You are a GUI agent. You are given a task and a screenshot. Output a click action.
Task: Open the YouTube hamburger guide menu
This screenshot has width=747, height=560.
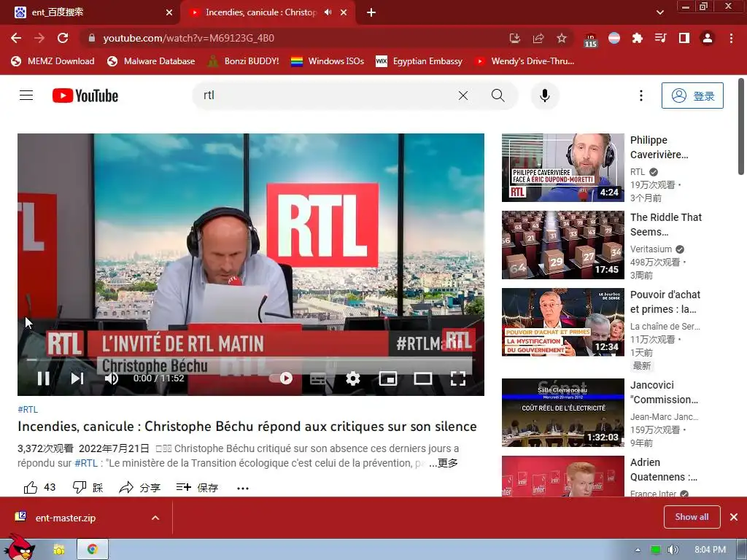click(26, 96)
